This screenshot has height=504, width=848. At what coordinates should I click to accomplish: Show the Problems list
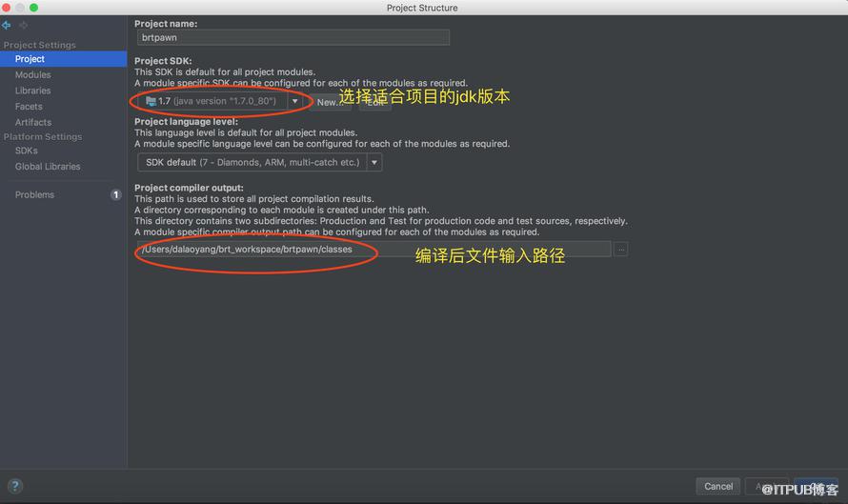point(34,194)
